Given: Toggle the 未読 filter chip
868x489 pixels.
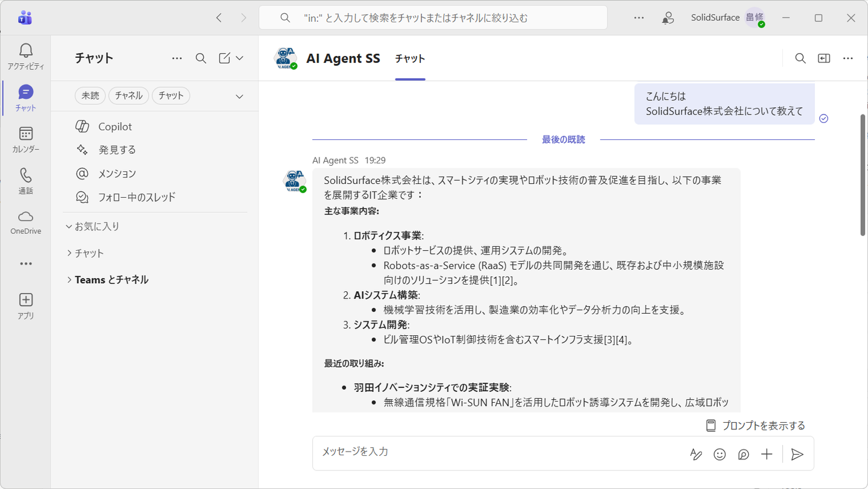Looking at the screenshot, I should pos(90,96).
